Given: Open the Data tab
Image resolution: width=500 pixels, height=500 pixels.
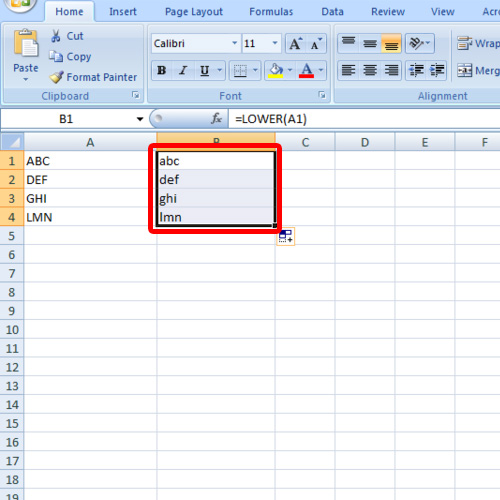Looking at the screenshot, I should click(x=332, y=12).
